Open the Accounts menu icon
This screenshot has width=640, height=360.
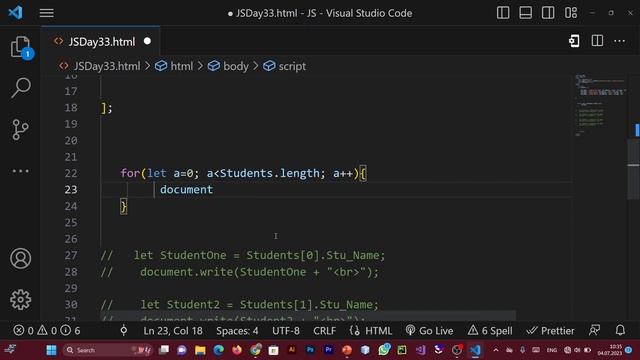tap(20, 258)
